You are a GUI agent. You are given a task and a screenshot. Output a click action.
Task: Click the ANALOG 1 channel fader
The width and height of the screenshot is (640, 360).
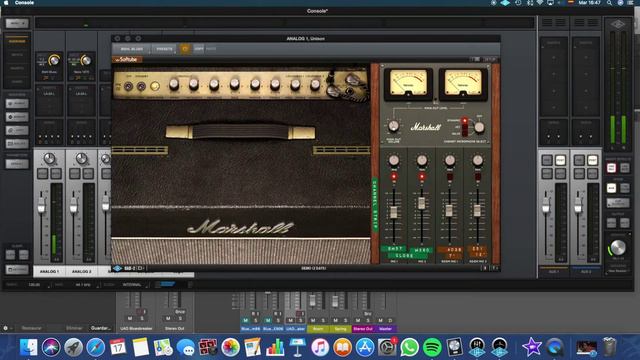click(x=41, y=206)
